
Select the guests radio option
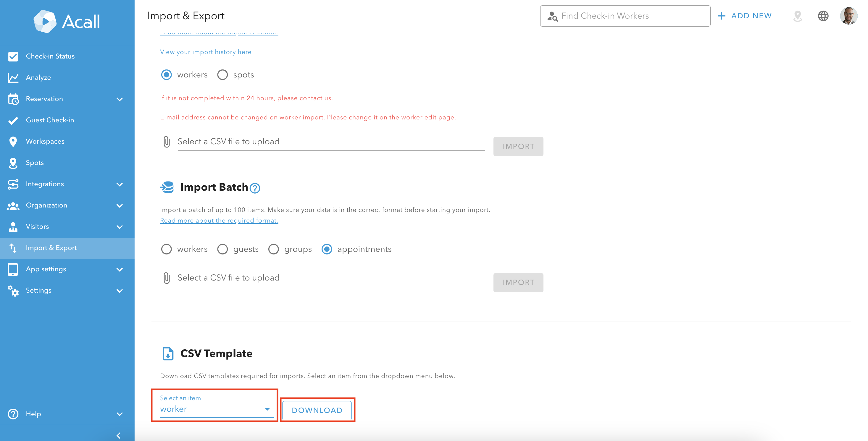pos(222,249)
